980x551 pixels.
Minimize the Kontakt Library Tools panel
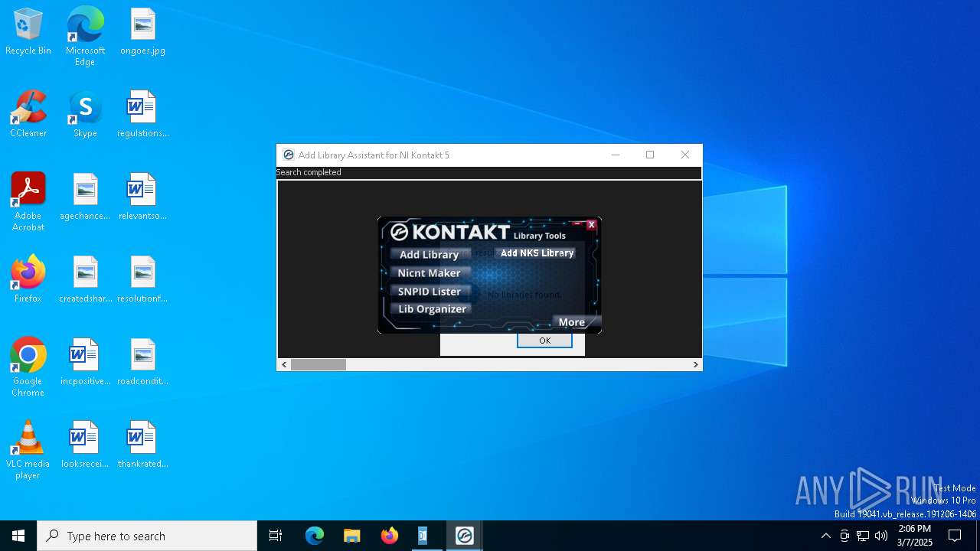[x=577, y=225]
